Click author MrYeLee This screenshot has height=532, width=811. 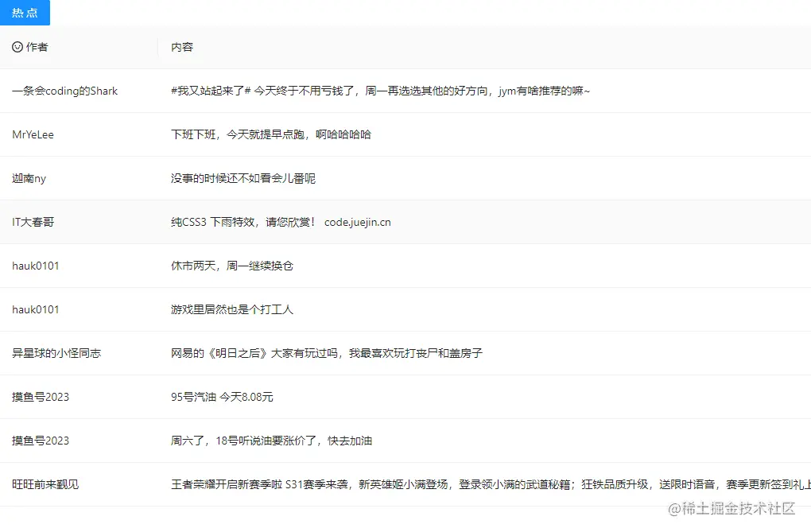click(x=33, y=134)
